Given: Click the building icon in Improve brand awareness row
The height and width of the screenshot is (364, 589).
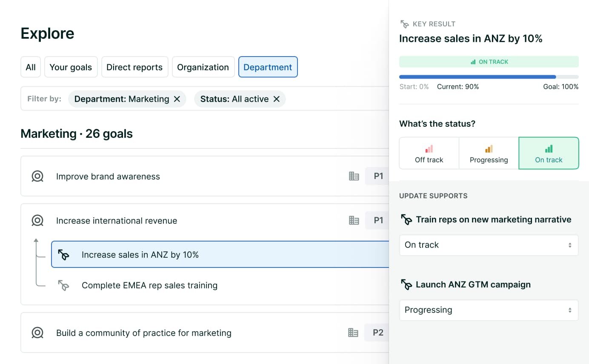Looking at the screenshot, I should [x=354, y=176].
